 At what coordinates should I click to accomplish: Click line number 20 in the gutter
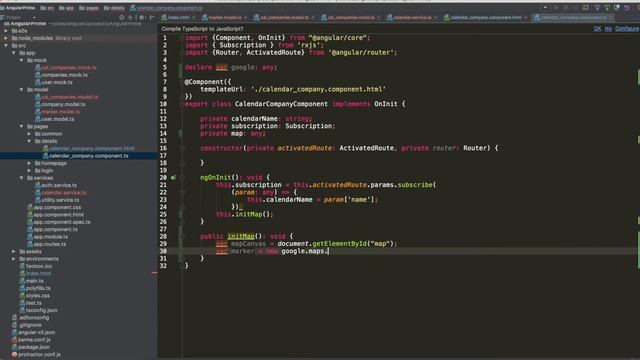(163, 178)
